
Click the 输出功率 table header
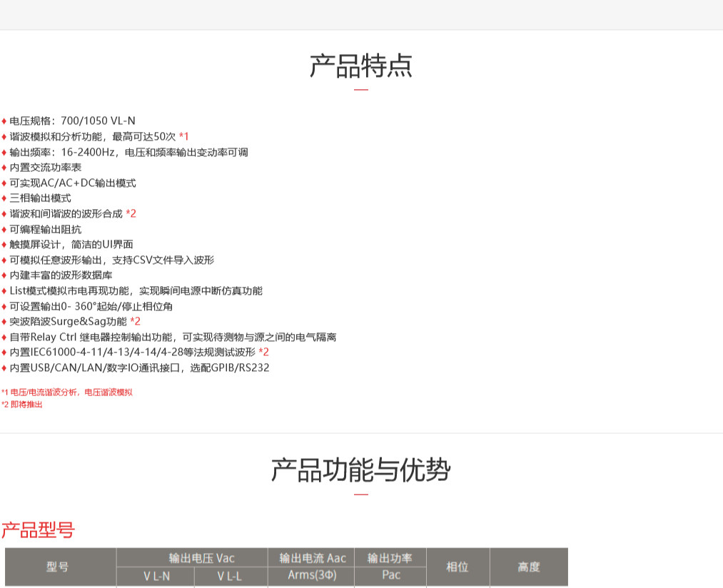[x=390, y=558]
